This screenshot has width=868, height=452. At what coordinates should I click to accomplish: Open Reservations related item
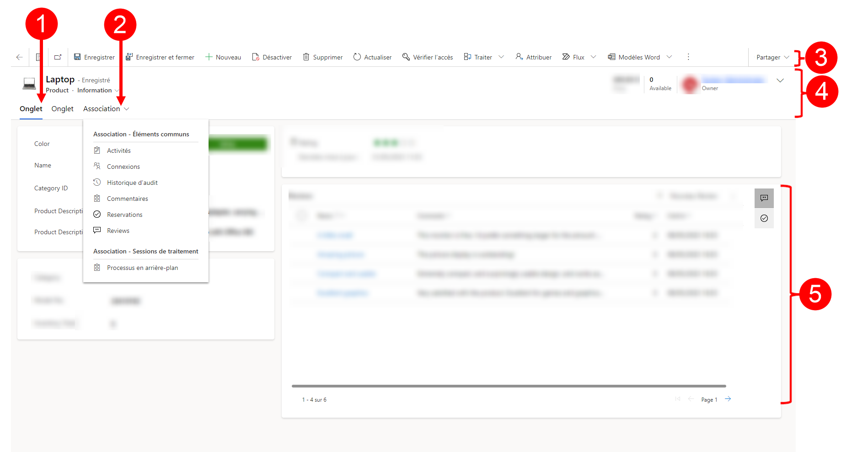click(125, 215)
